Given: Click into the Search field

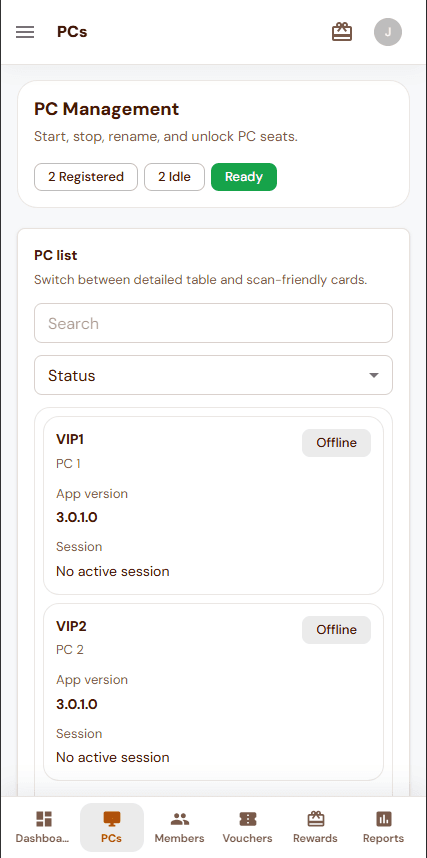Looking at the screenshot, I should [214, 323].
